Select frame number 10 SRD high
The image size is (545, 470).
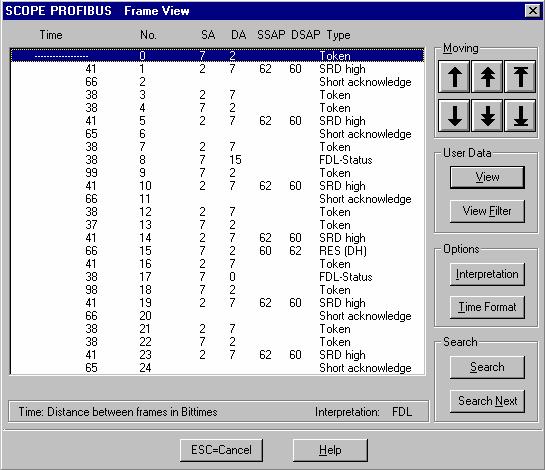coord(217,186)
